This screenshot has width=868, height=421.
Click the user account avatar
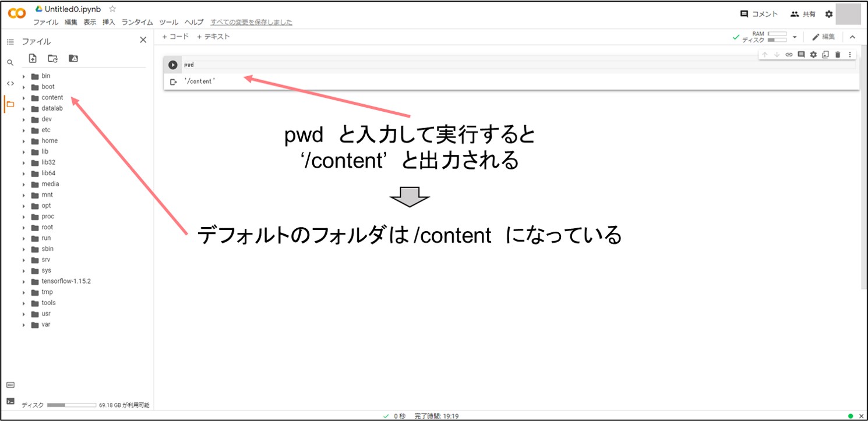point(848,14)
